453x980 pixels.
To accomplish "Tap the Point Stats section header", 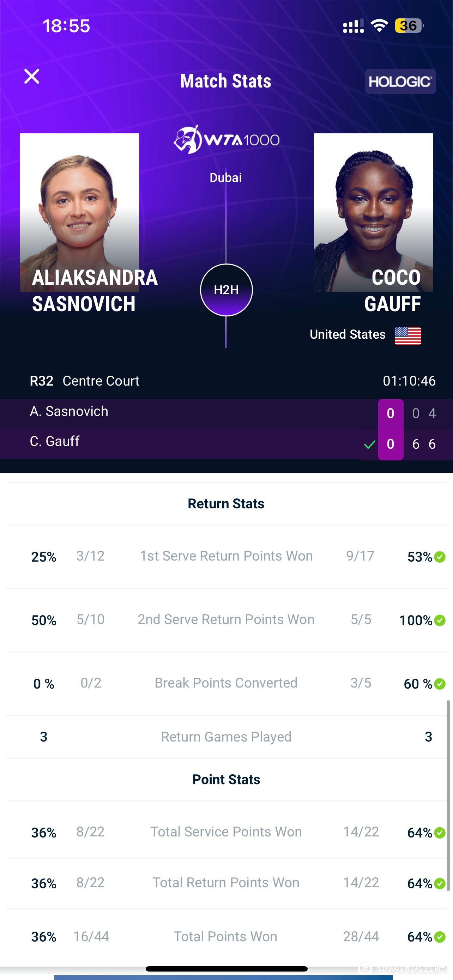I will pyautogui.click(x=226, y=780).
